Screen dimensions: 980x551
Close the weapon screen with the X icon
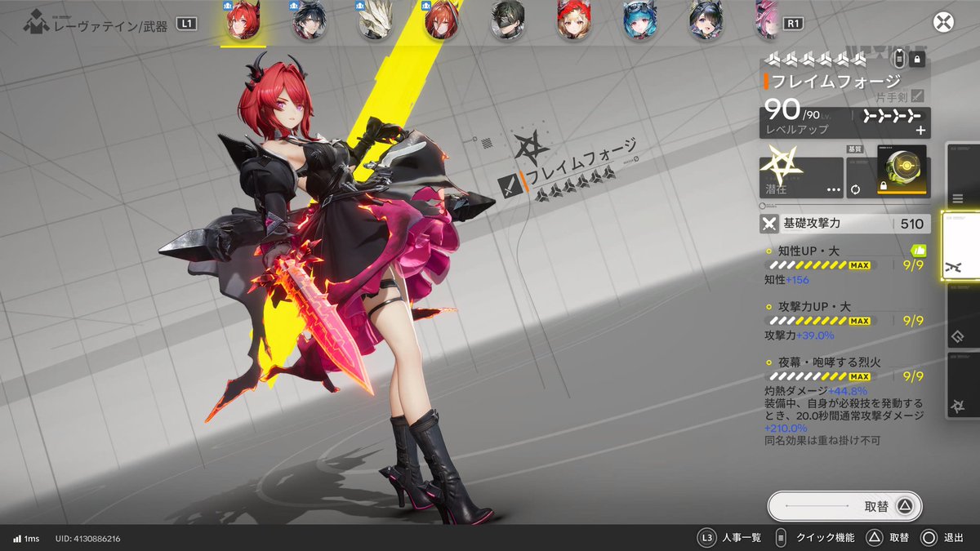click(x=943, y=23)
